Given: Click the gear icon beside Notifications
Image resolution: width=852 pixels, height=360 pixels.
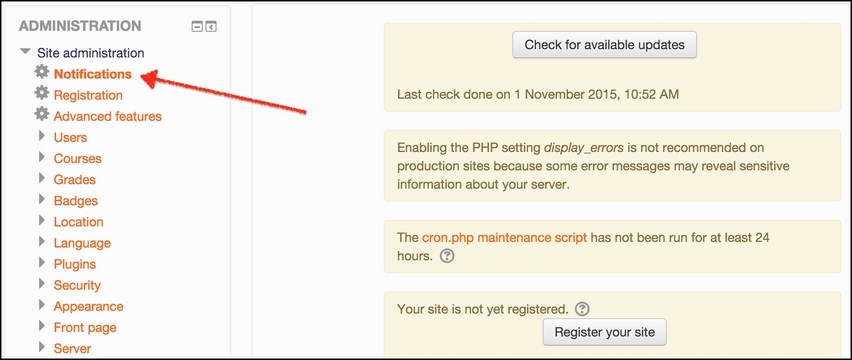Looking at the screenshot, I should tap(42, 72).
